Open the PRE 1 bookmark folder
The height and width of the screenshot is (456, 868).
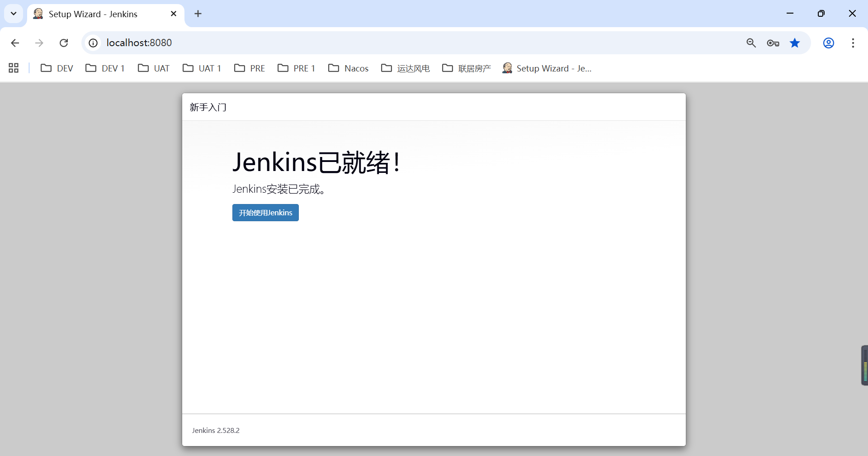297,68
